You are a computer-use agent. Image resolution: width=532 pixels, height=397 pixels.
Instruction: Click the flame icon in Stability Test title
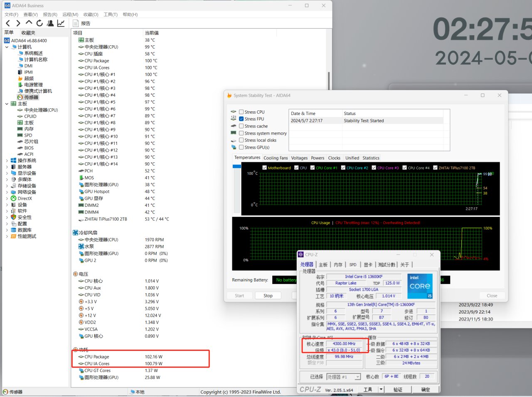coord(229,95)
